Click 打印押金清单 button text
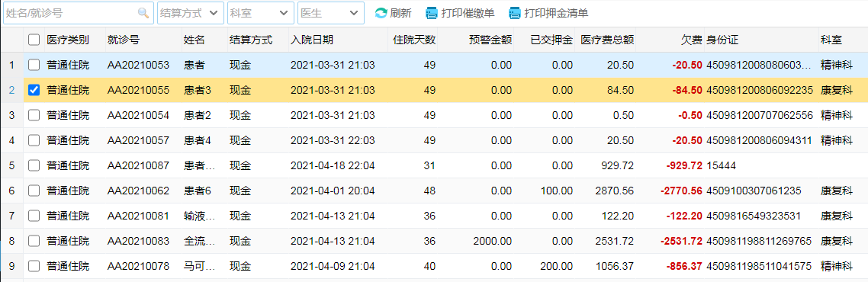Image resolution: width=868 pixels, height=282 pixels. (556, 13)
